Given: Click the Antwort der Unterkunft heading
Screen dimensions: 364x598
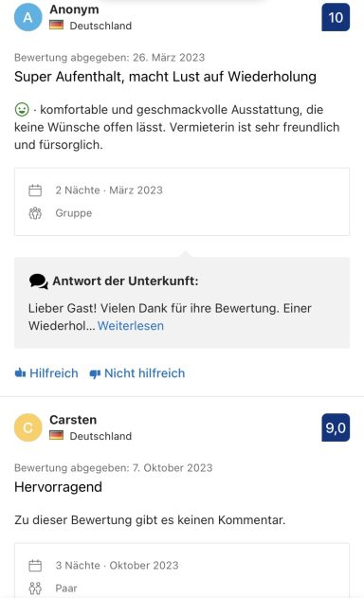Looking at the screenshot, I should pos(125,281).
